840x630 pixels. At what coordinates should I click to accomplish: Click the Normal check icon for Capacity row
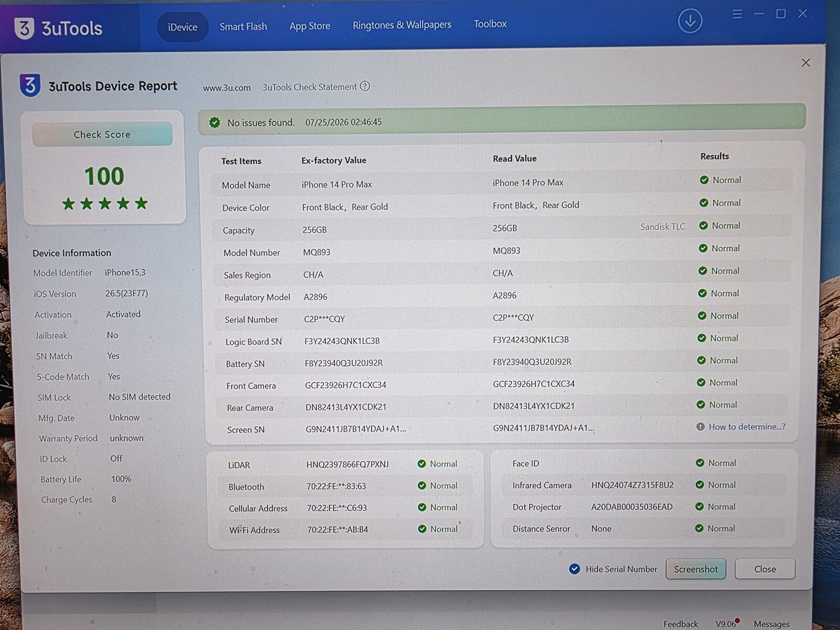(703, 226)
